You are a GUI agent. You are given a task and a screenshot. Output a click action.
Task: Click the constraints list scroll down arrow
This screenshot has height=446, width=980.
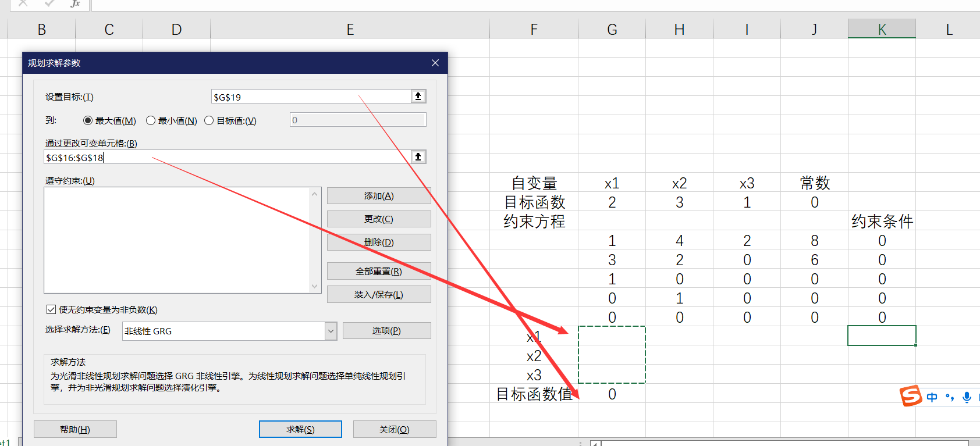(x=315, y=286)
